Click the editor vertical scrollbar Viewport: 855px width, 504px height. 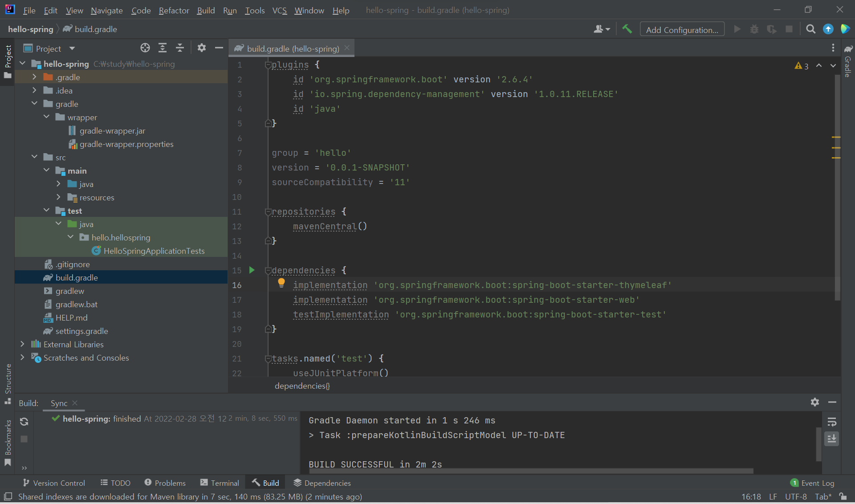pos(837,187)
